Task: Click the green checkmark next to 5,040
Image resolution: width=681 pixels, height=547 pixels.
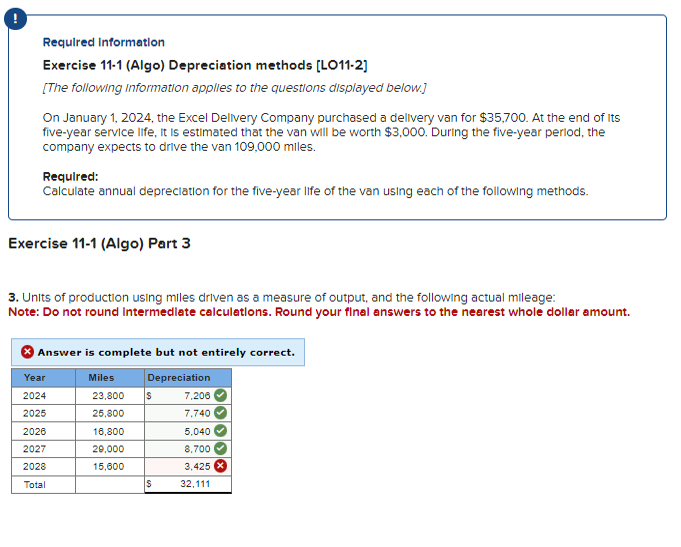Action: pos(221,431)
